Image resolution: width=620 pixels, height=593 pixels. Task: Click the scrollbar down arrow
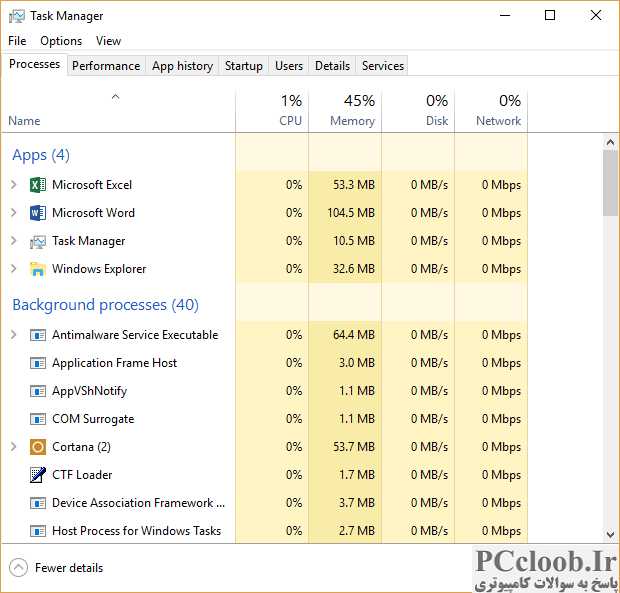tap(610, 535)
